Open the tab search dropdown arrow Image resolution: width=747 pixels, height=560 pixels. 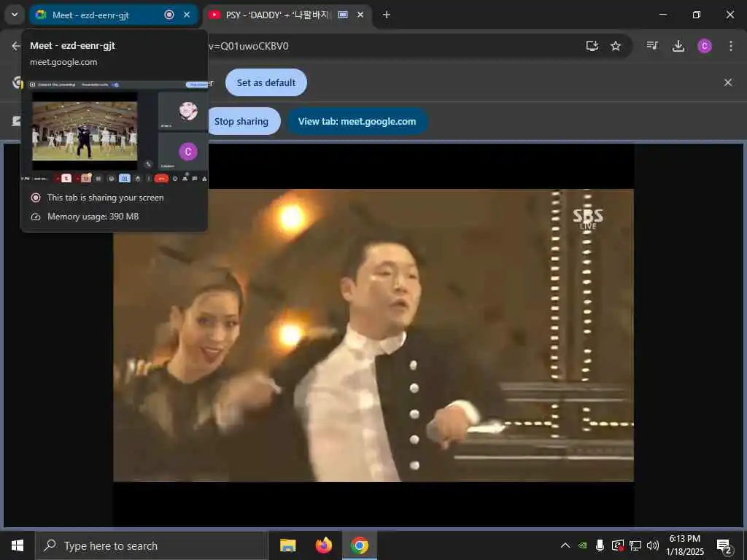pyautogui.click(x=15, y=15)
